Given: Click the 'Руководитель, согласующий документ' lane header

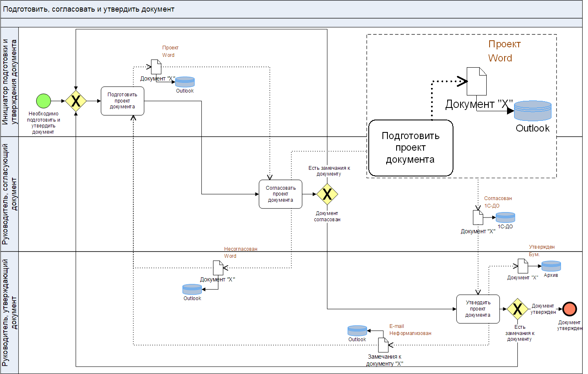Looking at the screenshot, I should click(x=10, y=194).
